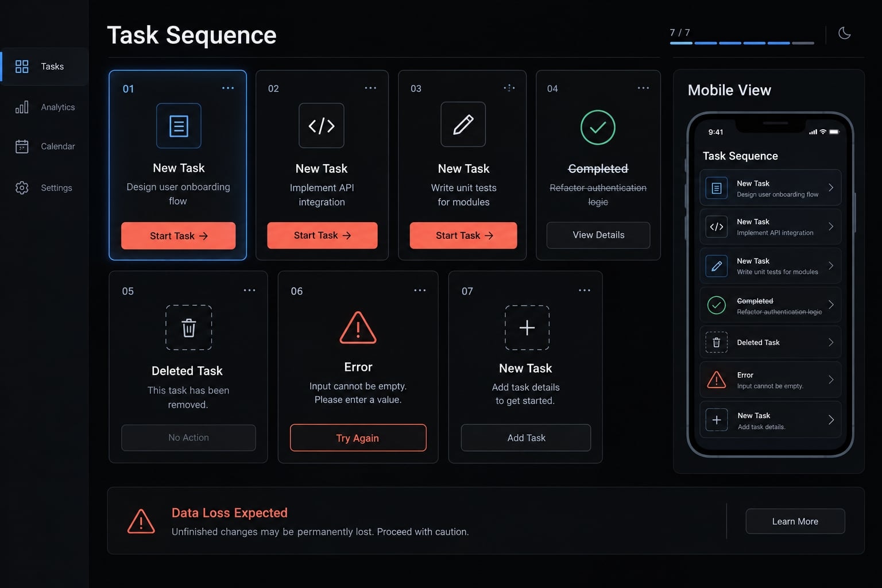Click the last gray progress segment
This screenshot has width=882, height=588.
pos(803,43)
